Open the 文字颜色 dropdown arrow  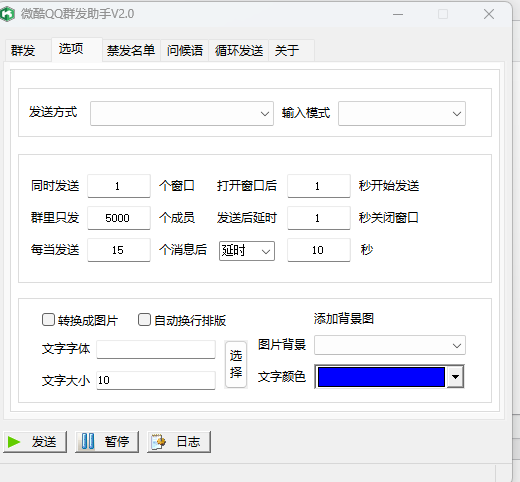click(x=455, y=377)
